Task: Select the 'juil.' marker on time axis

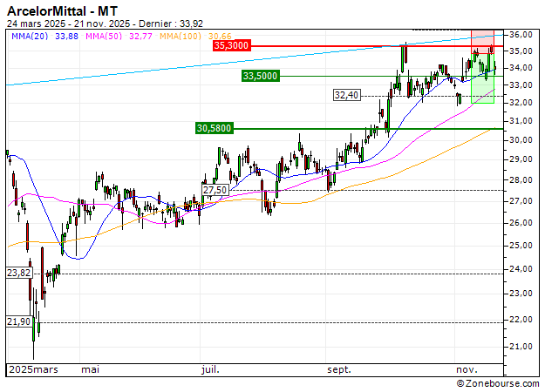Action: 210,369
